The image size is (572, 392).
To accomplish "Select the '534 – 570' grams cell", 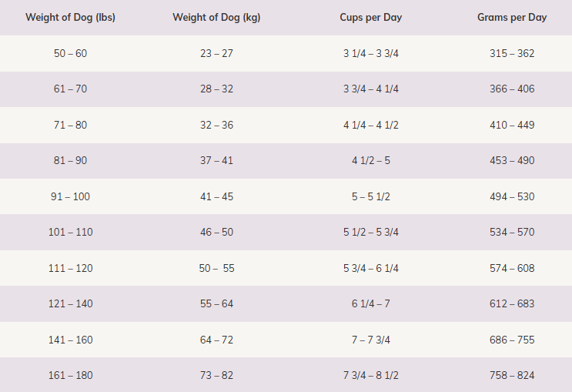I will [512, 233].
